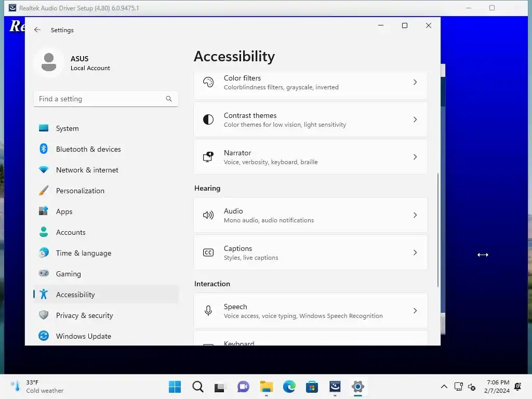Expand Color filters with its chevron
Screen dimensions: 532x399
click(x=415, y=82)
